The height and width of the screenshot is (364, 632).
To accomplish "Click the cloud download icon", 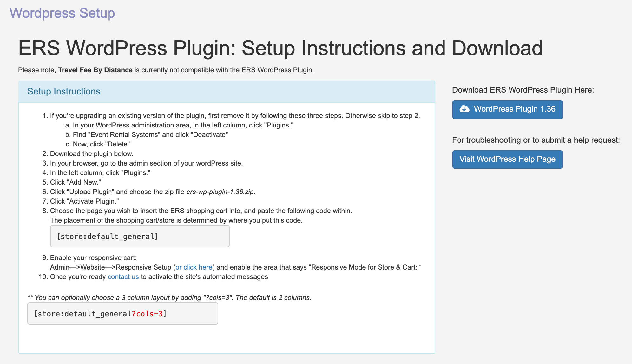I will point(464,109).
